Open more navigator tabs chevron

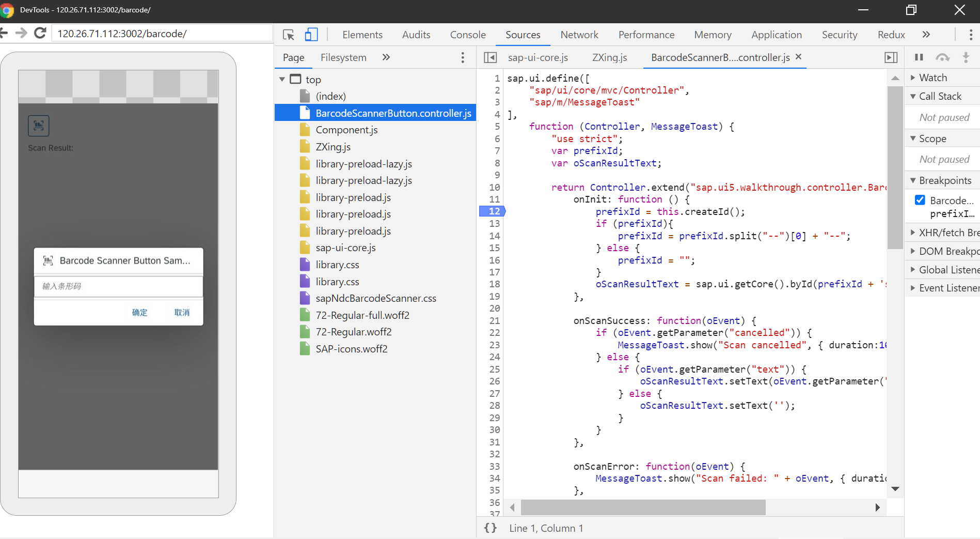tap(386, 57)
